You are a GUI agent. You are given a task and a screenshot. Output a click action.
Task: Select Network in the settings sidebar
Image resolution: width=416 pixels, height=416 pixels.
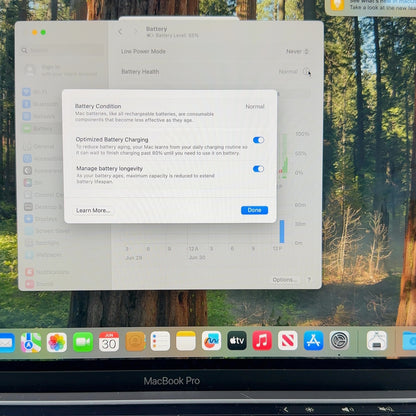coord(39,116)
